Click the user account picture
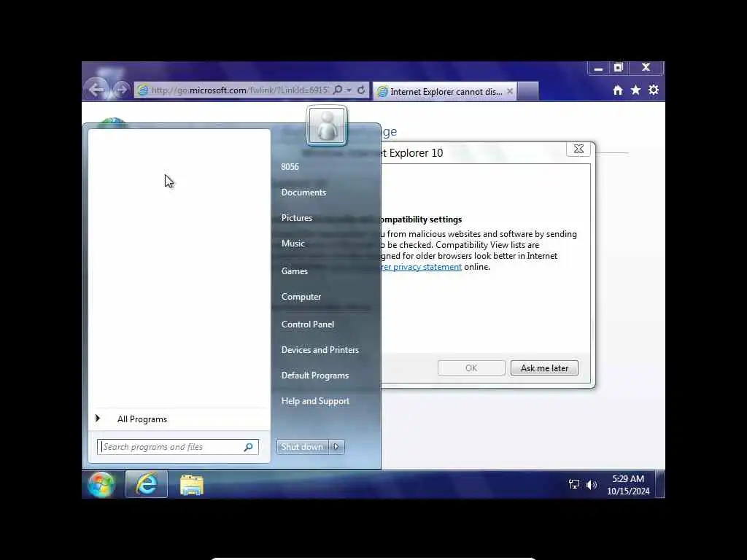This screenshot has height=560, width=747. coord(327,125)
